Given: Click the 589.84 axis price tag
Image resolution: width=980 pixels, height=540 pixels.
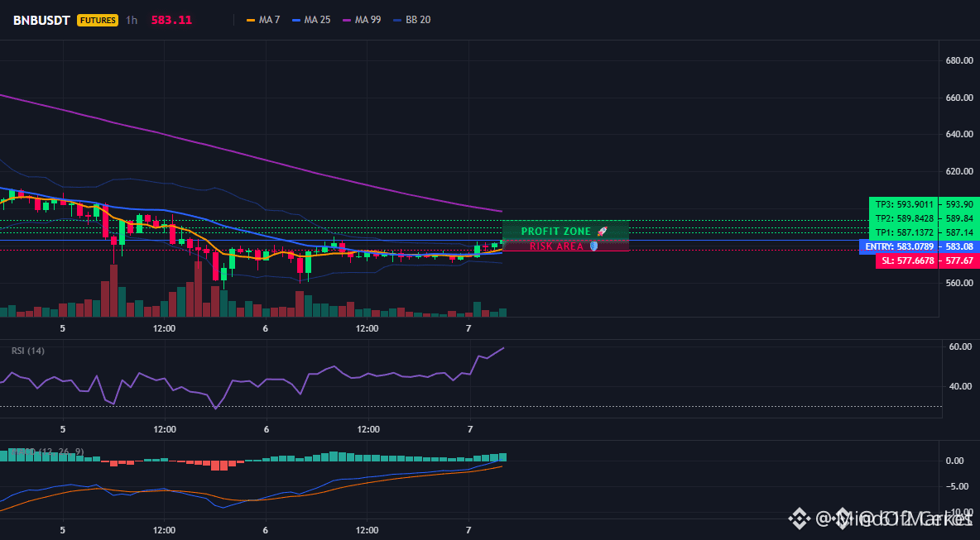Looking at the screenshot, I should pyautogui.click(x=959, y=217).
